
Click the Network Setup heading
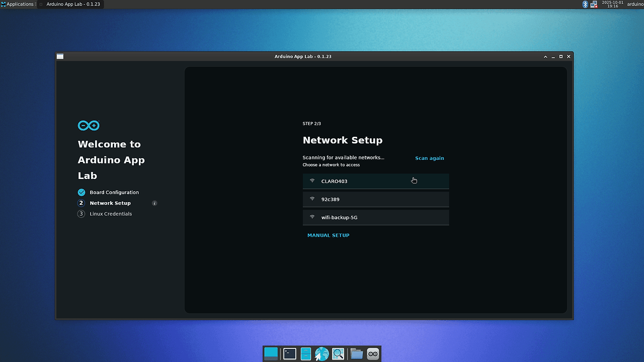pos(343,140)
